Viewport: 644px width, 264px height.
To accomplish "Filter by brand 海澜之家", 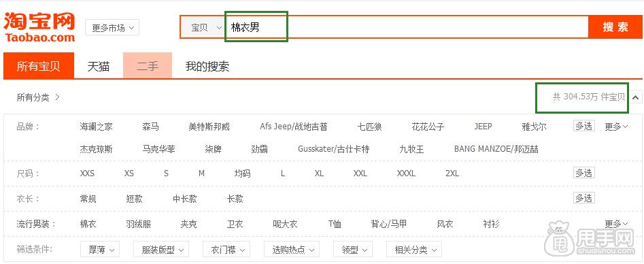I will tap(96, 127).
